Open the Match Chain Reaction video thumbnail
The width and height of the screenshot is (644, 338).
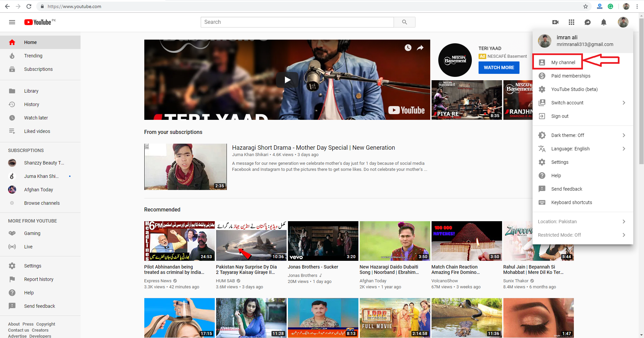[466, 241]
